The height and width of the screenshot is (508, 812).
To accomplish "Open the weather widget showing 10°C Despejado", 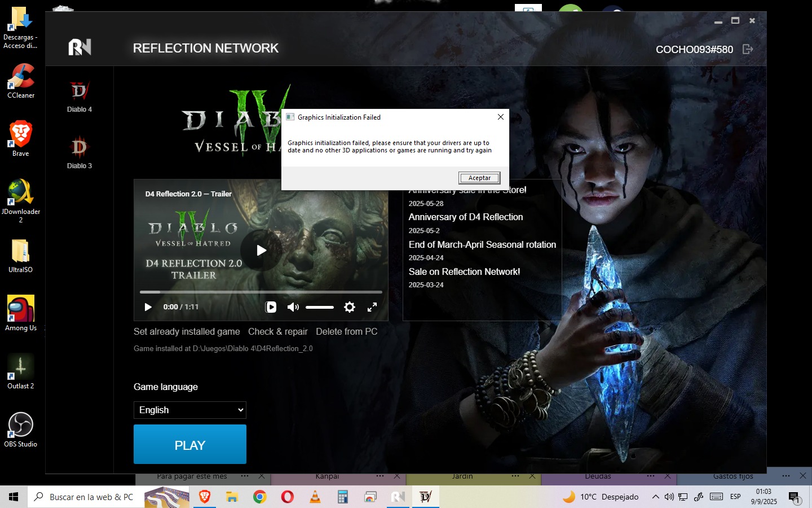I will 601,497.
